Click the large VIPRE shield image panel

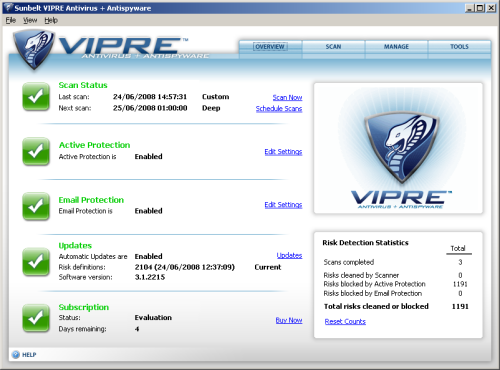[x=398, y=148]
